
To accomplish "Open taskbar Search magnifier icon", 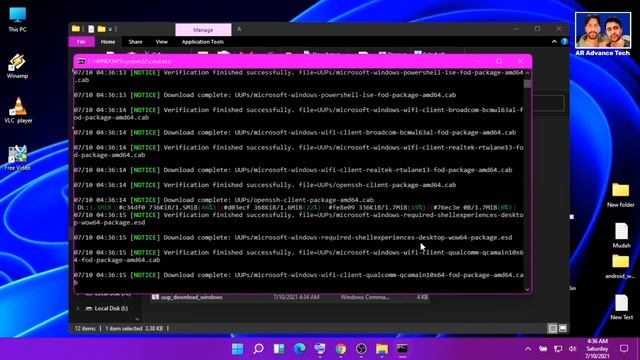I will point(258,349).
